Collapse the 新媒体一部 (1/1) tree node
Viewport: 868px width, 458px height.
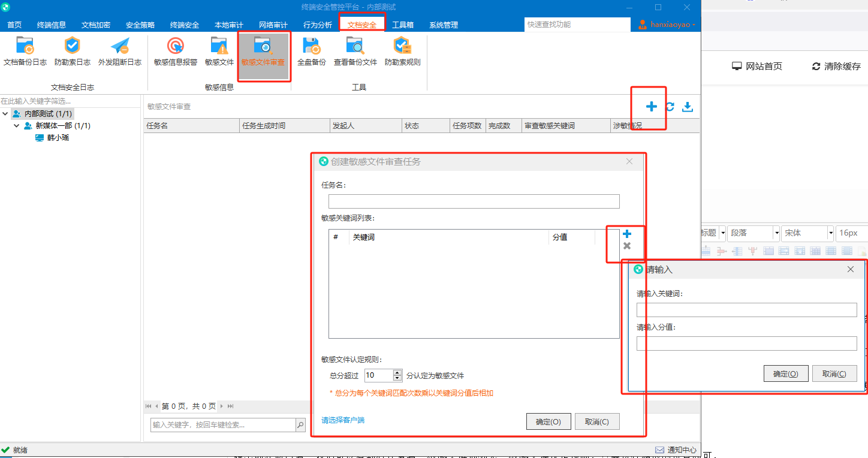coord(17,126)
